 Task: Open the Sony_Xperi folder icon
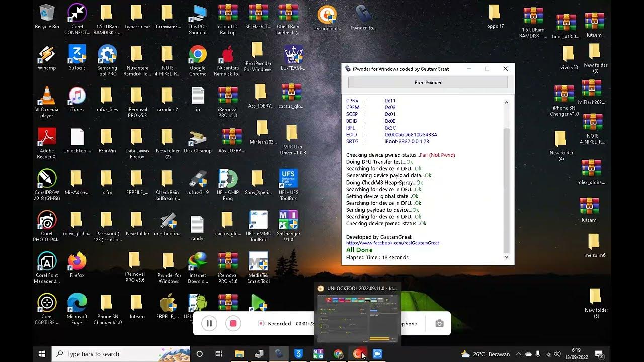tap(258, 182)
